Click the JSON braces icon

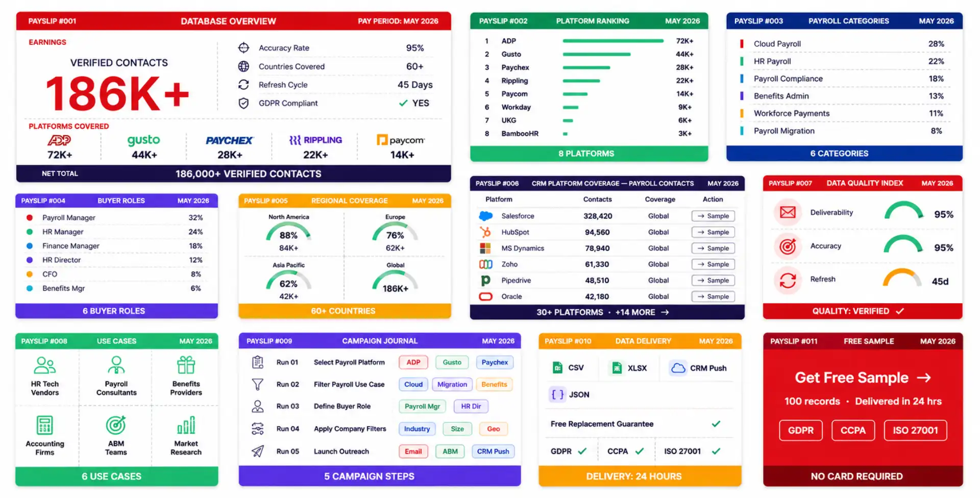click(x=557, y=394)
